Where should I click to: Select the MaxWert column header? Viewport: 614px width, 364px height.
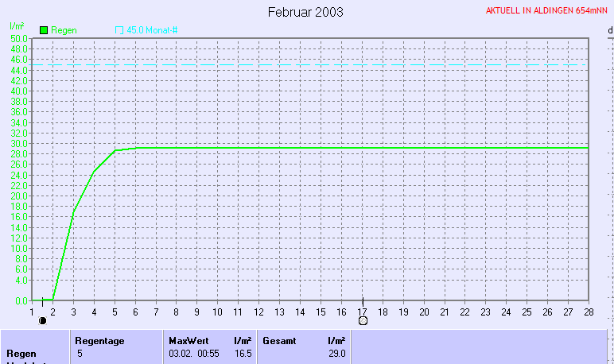[x=188, y=340]
